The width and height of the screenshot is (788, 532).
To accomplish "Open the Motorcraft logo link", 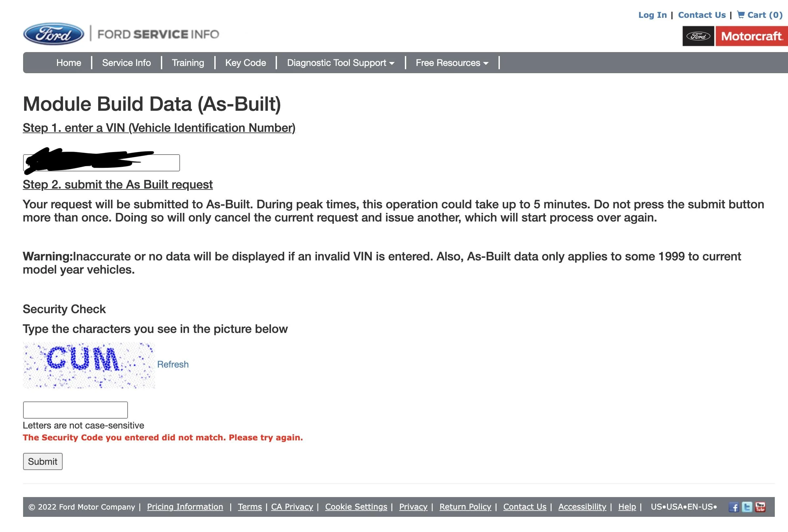I will [x=751, y=36].
